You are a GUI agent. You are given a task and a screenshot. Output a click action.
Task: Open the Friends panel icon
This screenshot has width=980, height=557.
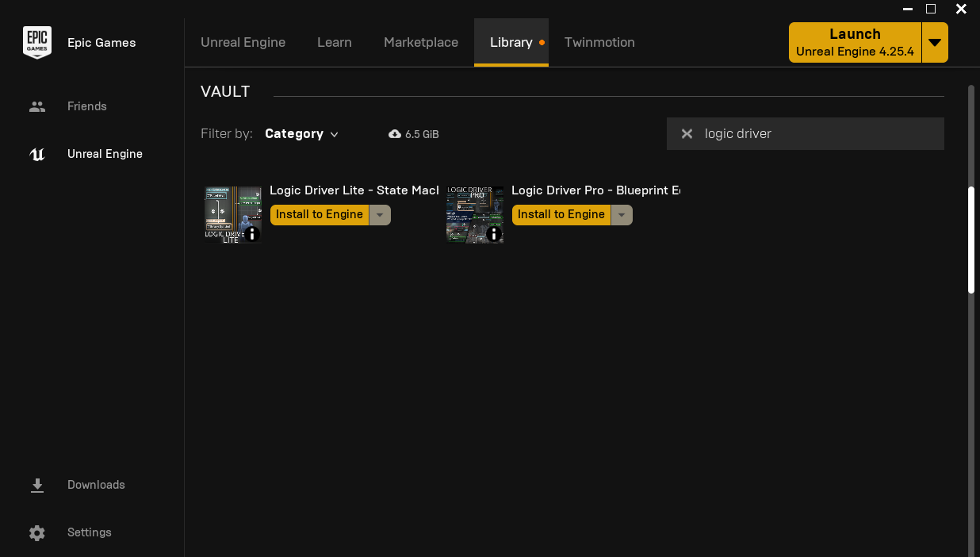pos(37,106)
